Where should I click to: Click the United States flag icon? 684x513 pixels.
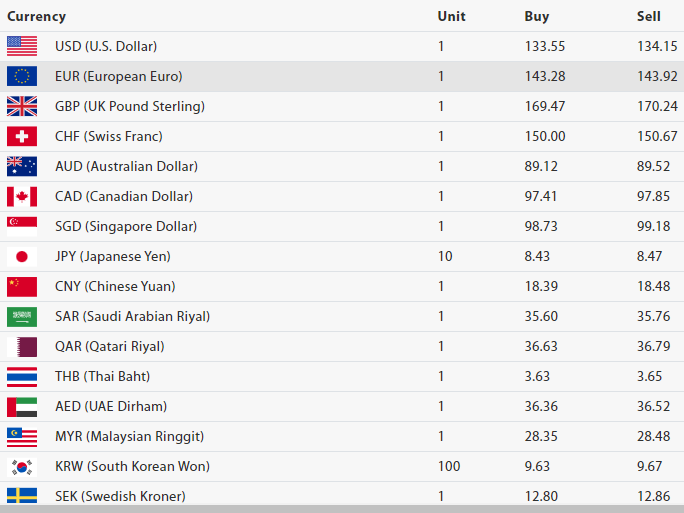click(x=22, y=46)
